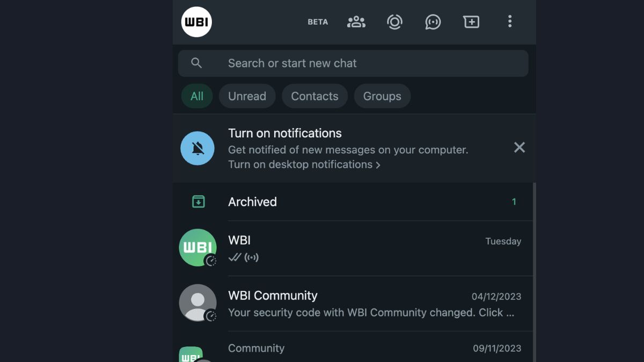Screen dimensions: 644x362
Task: Click the search magnifier icon
Action: click(196, 63)
